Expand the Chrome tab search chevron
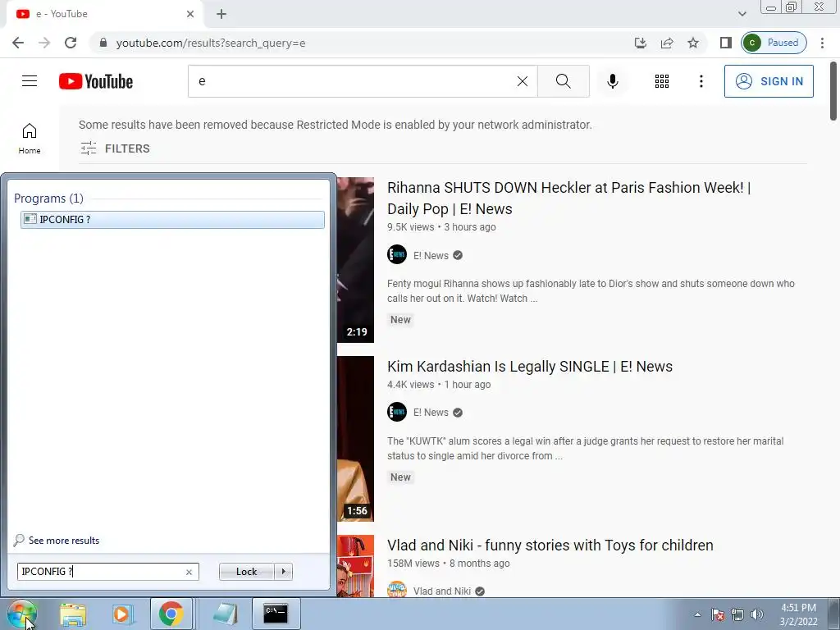 pyautogui.click(x=742, y=14)
